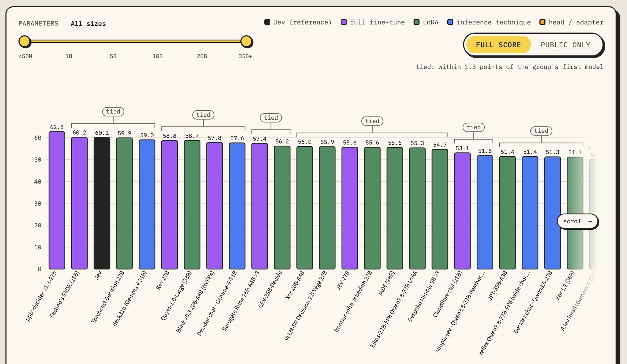
Task: Select the deck31b (Gemma 4 31B) bar
Action: tap(147, 205)
